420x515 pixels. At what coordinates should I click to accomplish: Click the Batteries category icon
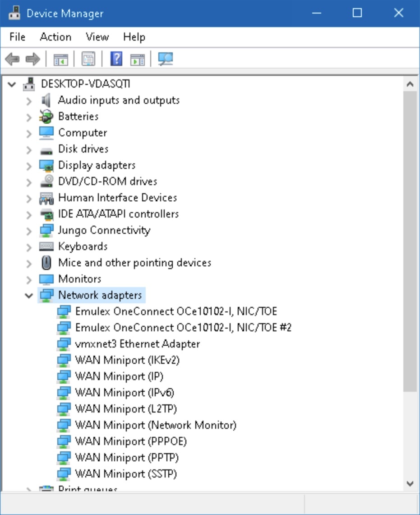[x=46, y=116]
